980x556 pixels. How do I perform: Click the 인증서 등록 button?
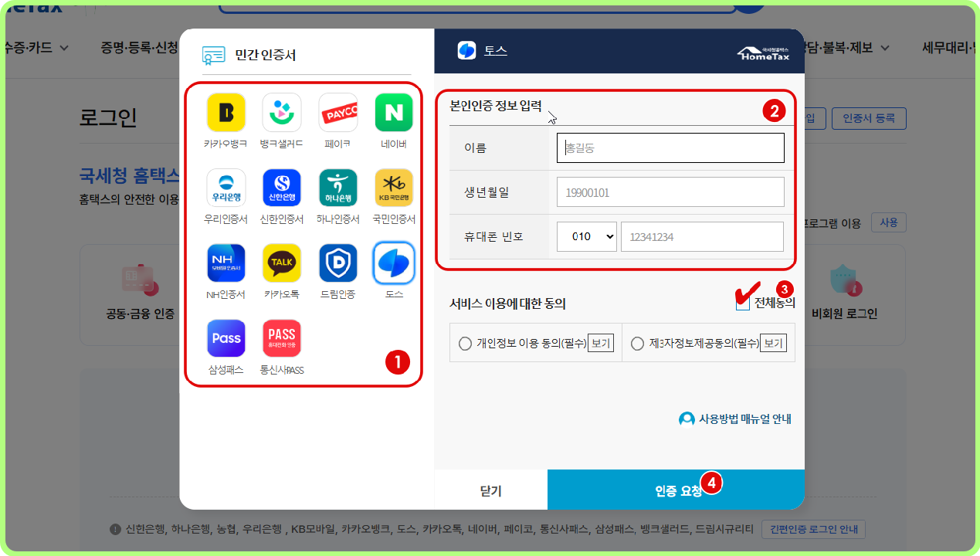coord(869,118)
